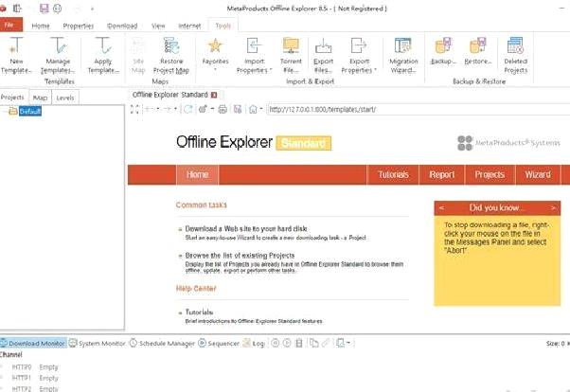The image size is (570, 392).
Task: Select the Projects panel tab
Action: point(12,98)
